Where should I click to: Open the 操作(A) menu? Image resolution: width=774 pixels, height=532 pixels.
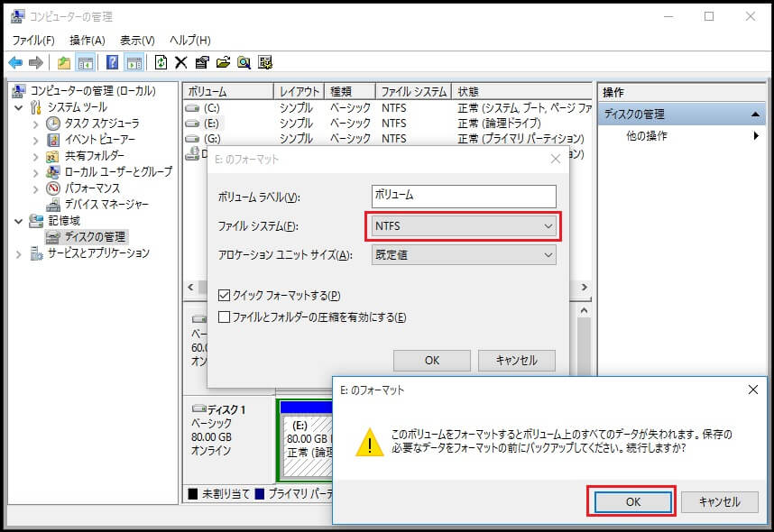coord(87,40)
